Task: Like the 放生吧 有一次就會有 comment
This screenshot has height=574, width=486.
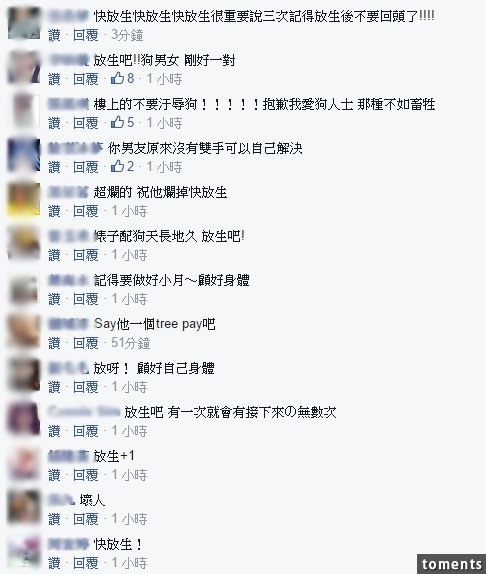Action: tap(54, 431)
